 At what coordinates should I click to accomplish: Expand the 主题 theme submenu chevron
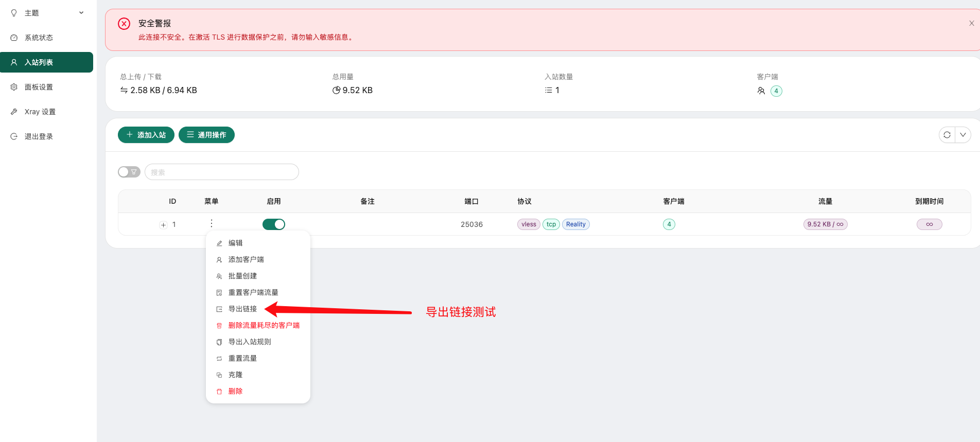[81, 13]
